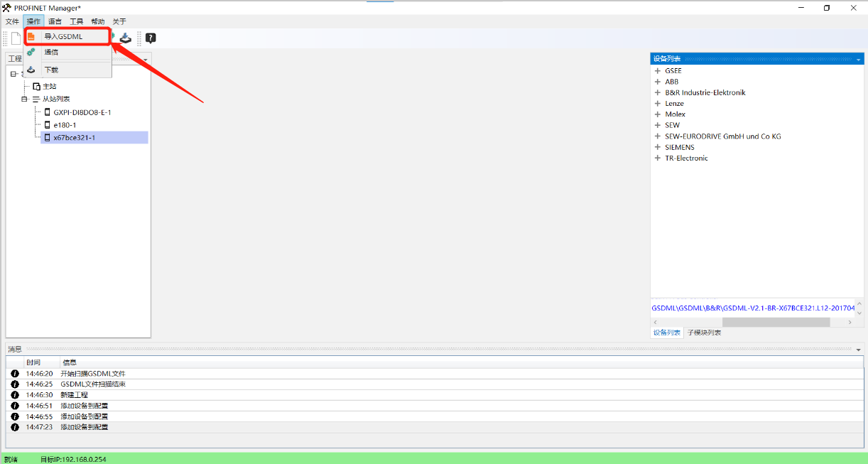Open the 工具 menu
The height and width of the screenshot is (464, 868).
click(x=76, y=21)
